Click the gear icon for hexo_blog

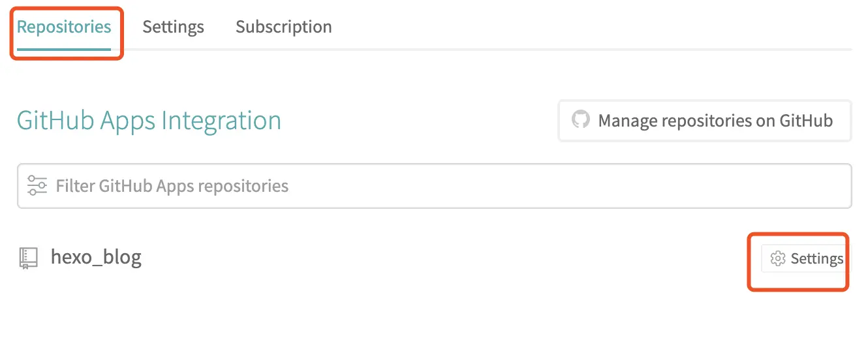(777, 259)
